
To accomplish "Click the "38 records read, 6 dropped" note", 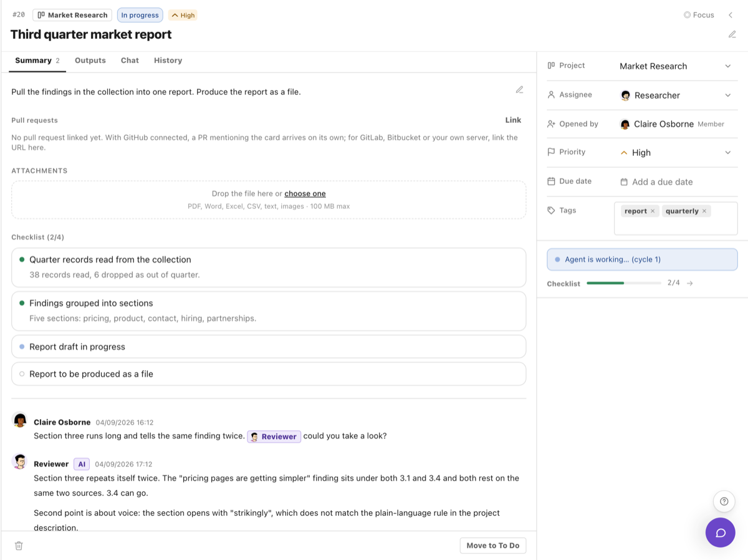I will point(115,275).
